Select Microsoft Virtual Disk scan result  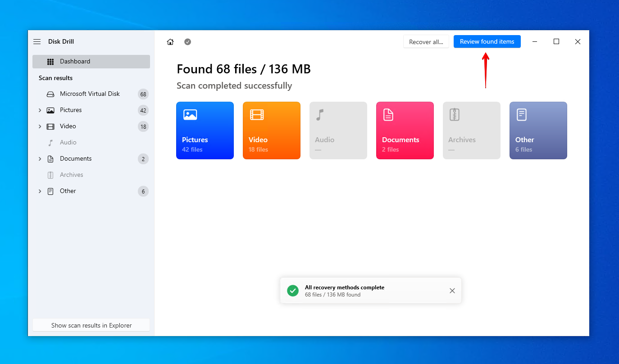click(x=90, y=94)
